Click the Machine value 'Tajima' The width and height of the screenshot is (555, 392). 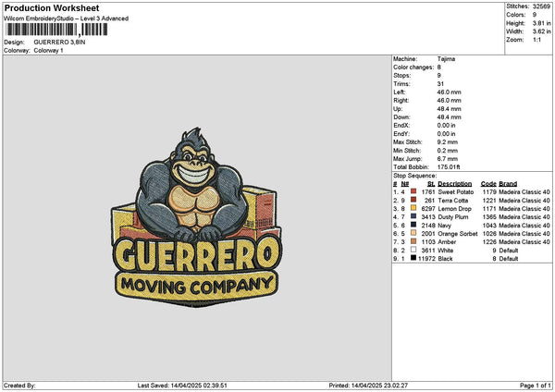(446, 59)
